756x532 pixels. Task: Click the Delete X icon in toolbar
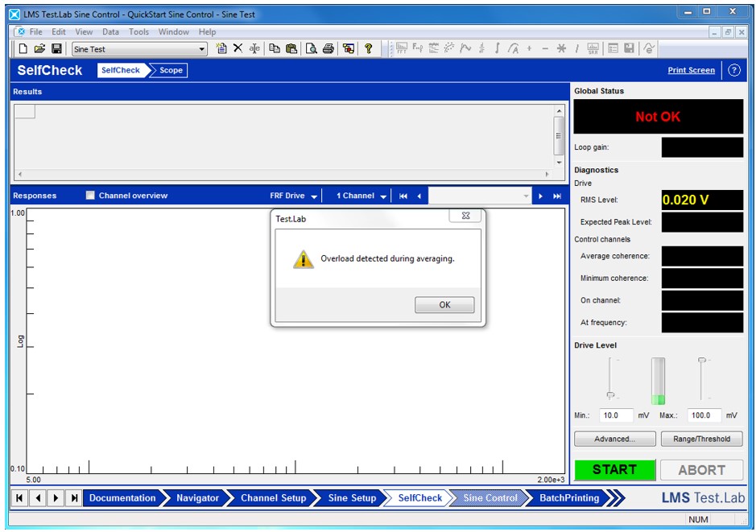(x=238, y=49)
